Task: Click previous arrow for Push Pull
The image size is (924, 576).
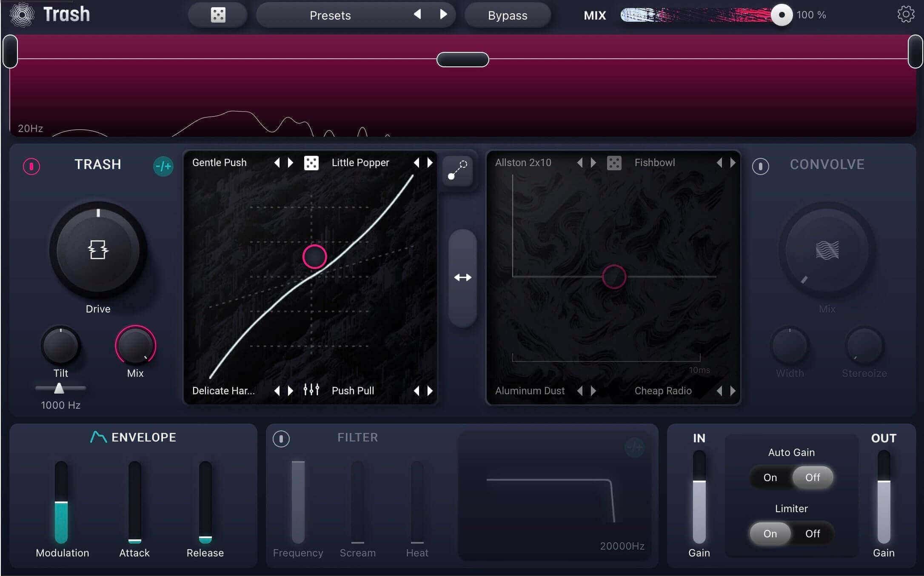Action: 416,391
